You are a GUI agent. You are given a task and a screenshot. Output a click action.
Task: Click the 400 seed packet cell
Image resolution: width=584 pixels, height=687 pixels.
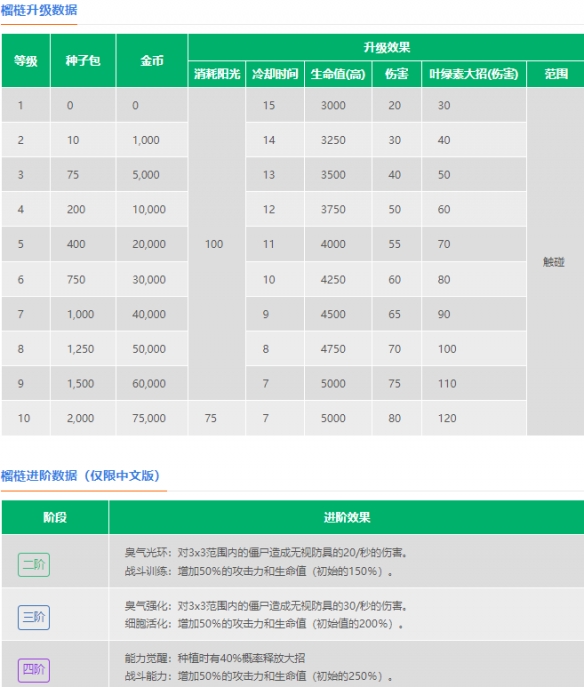point(83,244)
